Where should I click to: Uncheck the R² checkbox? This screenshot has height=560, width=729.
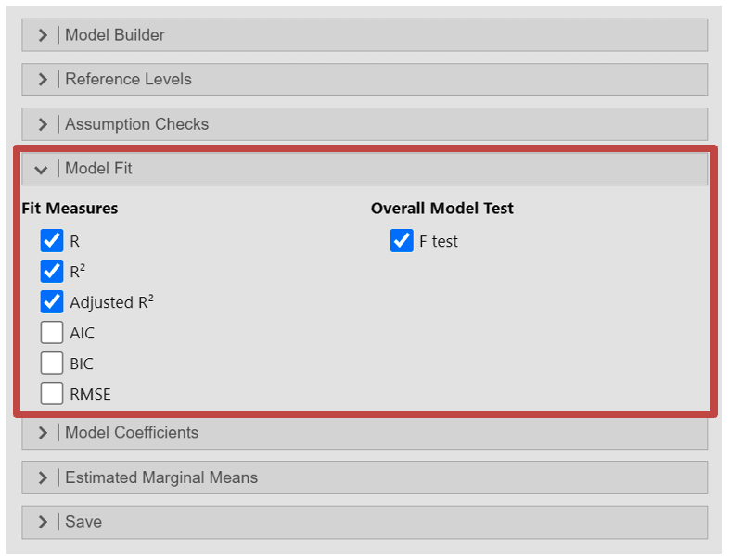click(52, 272)
